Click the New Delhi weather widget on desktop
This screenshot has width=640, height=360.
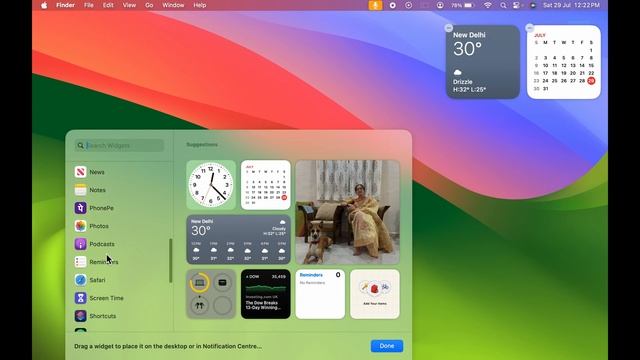483,62
